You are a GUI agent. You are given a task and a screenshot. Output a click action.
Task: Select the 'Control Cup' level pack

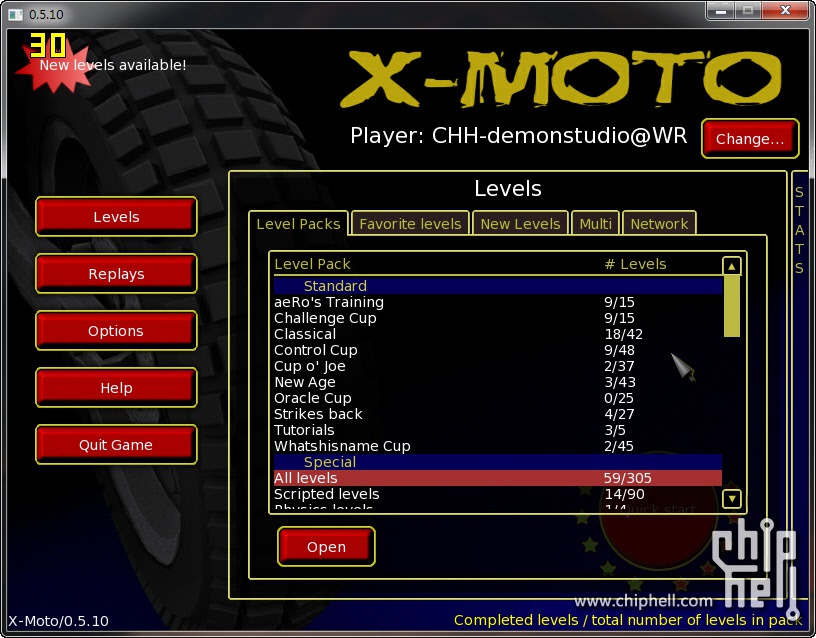(x=498, y=350)
